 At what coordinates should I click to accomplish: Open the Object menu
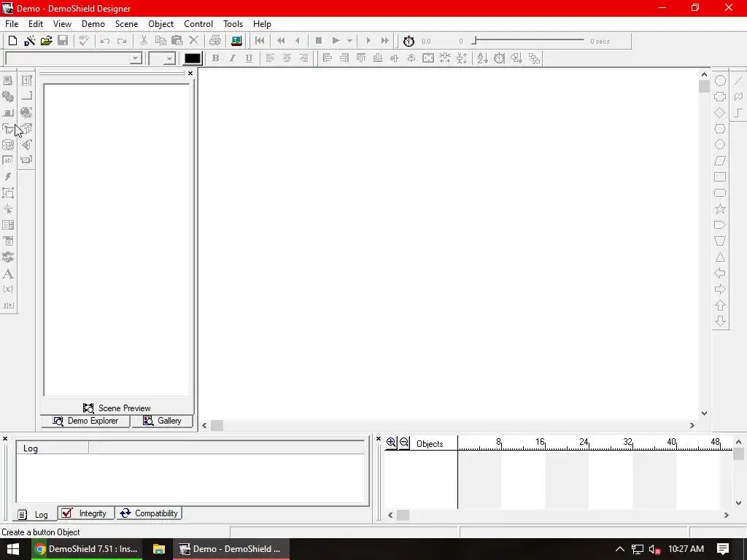coord(160,24)
